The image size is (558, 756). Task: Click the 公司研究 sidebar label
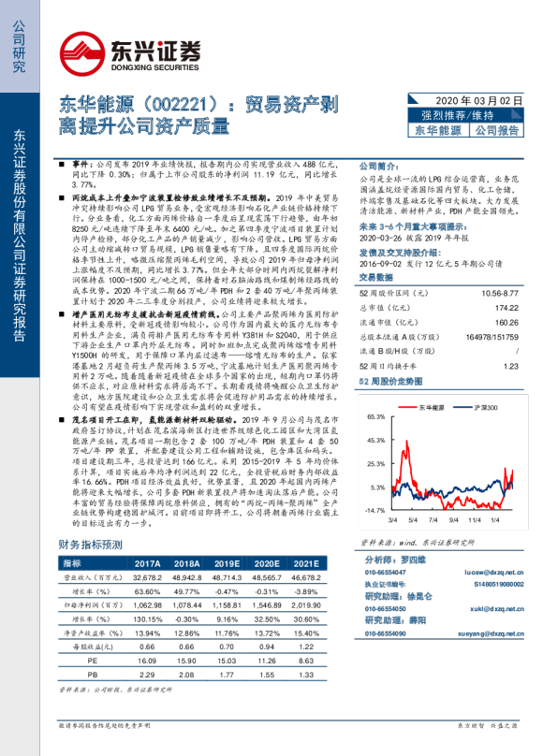(19, 46)
